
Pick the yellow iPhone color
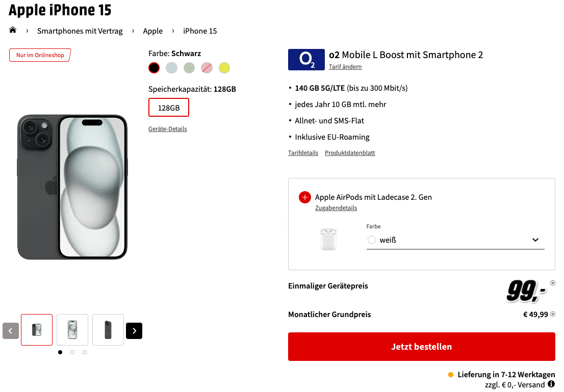pos(224,68)
